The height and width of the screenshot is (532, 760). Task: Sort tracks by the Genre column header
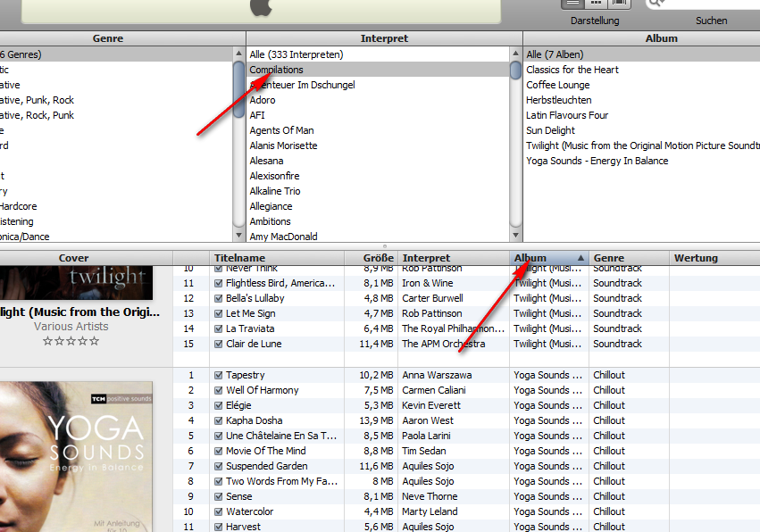point(629,258)
